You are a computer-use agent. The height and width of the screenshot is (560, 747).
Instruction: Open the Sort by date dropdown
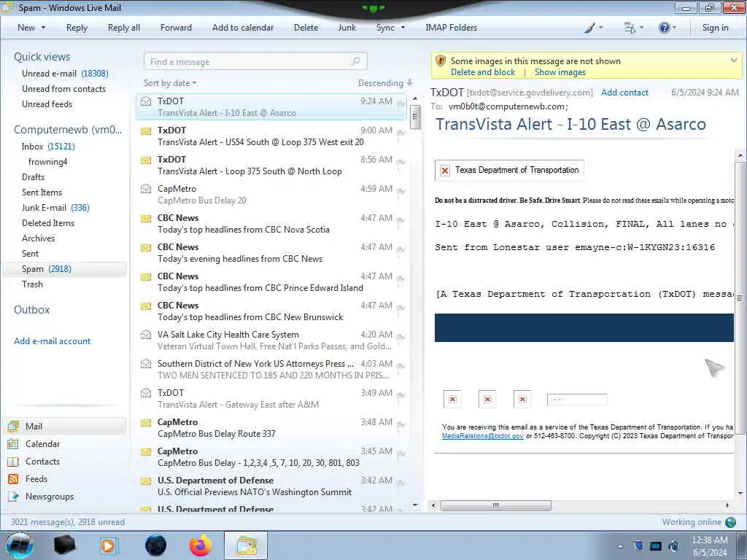point(170,83)
